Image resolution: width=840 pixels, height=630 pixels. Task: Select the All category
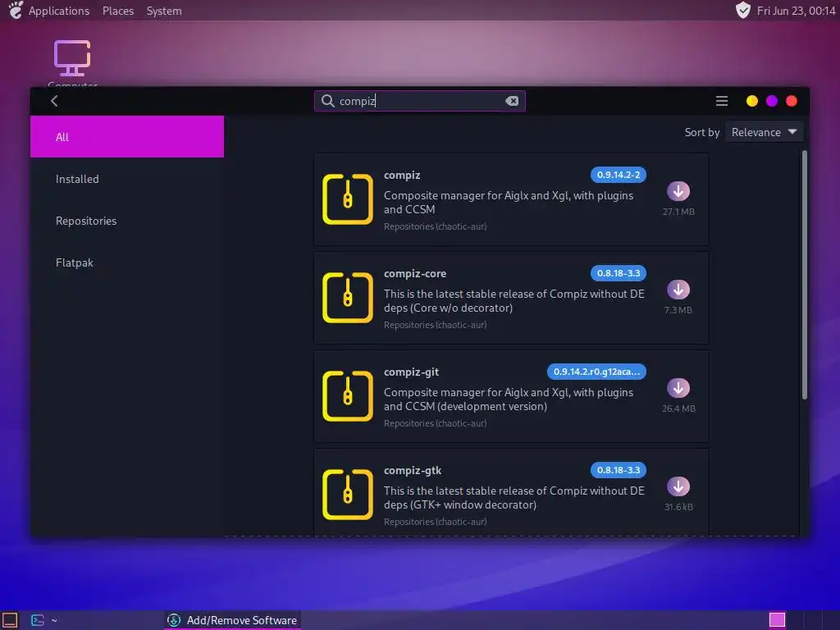[127, 137]
